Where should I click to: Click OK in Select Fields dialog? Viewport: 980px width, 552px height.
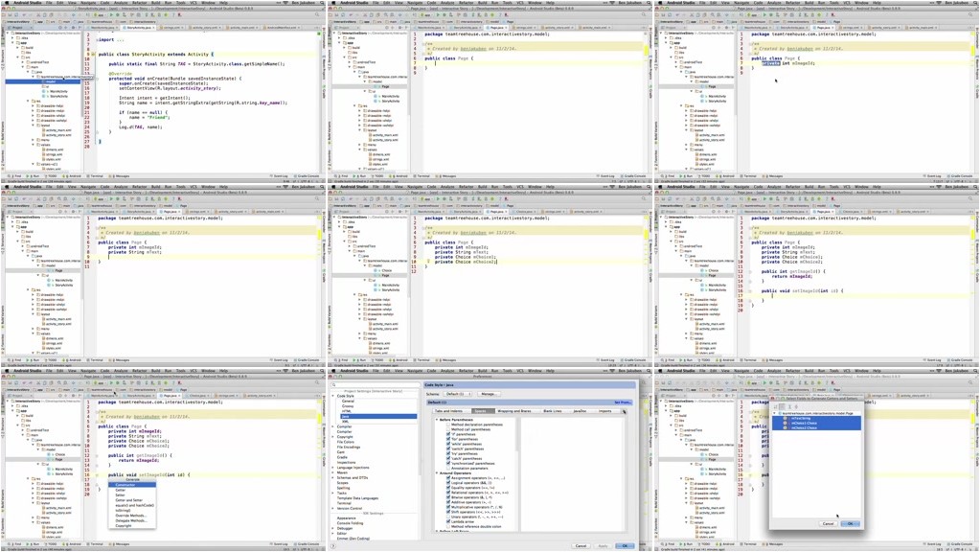[850, 523]
